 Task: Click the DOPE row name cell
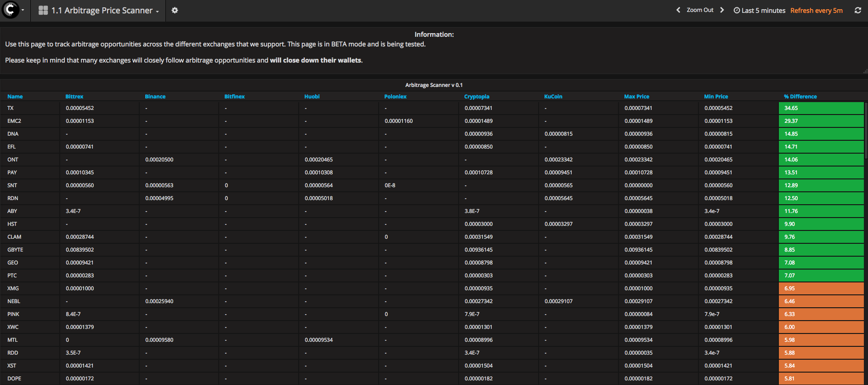(30, 379)
